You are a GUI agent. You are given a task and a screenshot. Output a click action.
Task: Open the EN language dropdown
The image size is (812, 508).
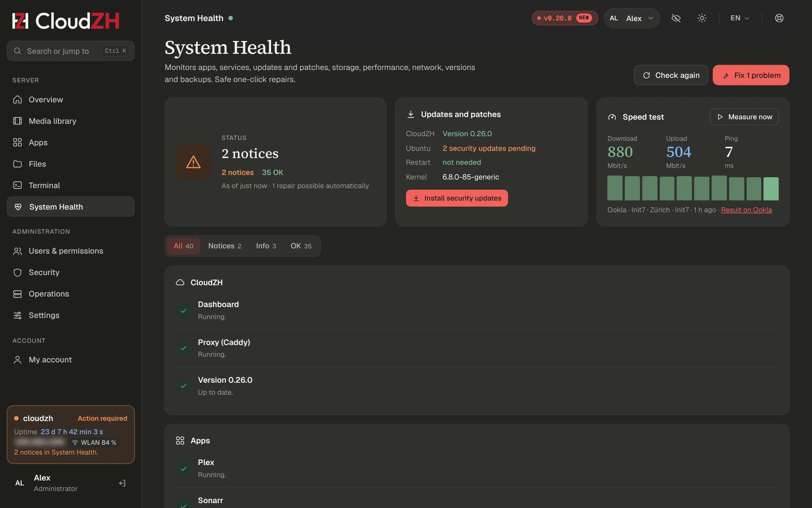739,18
